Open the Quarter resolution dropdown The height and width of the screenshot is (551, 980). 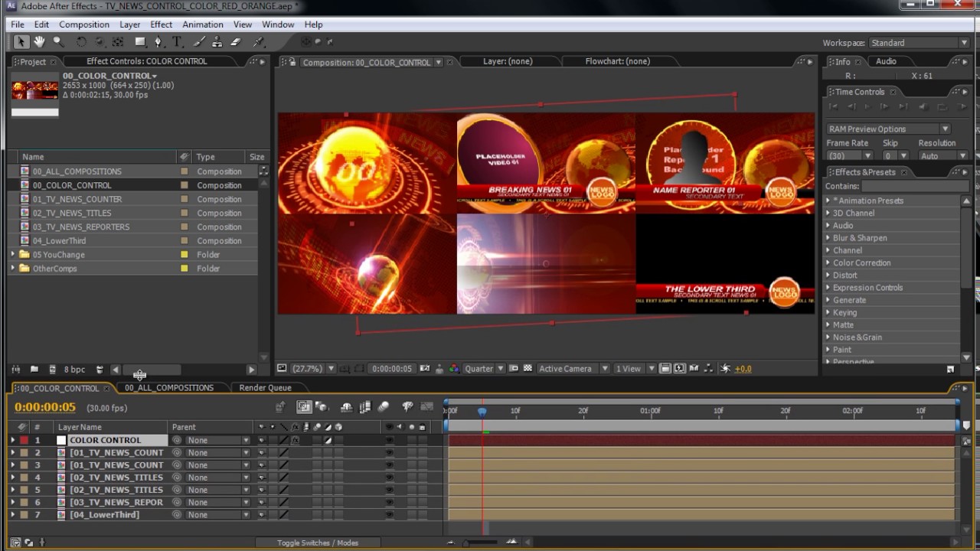484,369
